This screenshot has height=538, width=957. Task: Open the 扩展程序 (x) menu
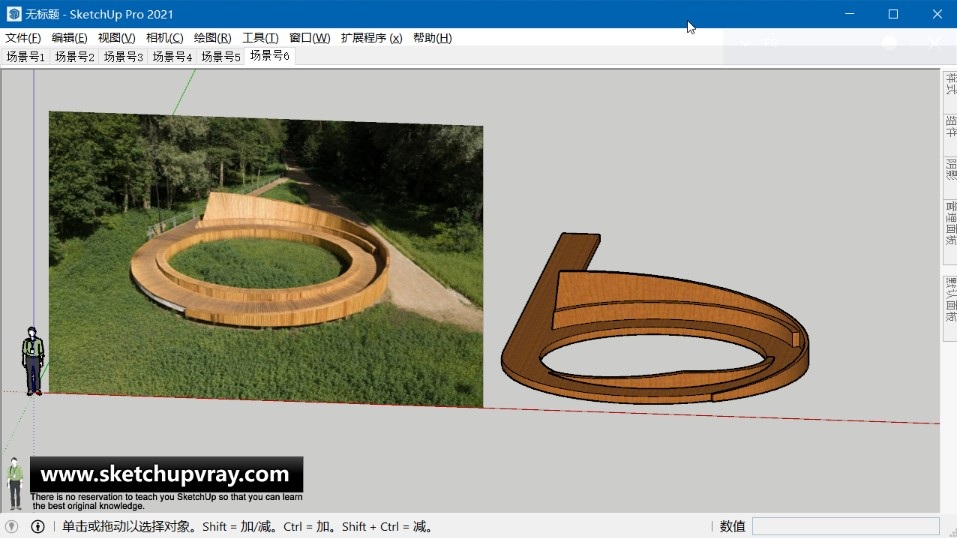click(x=372, y=38)
